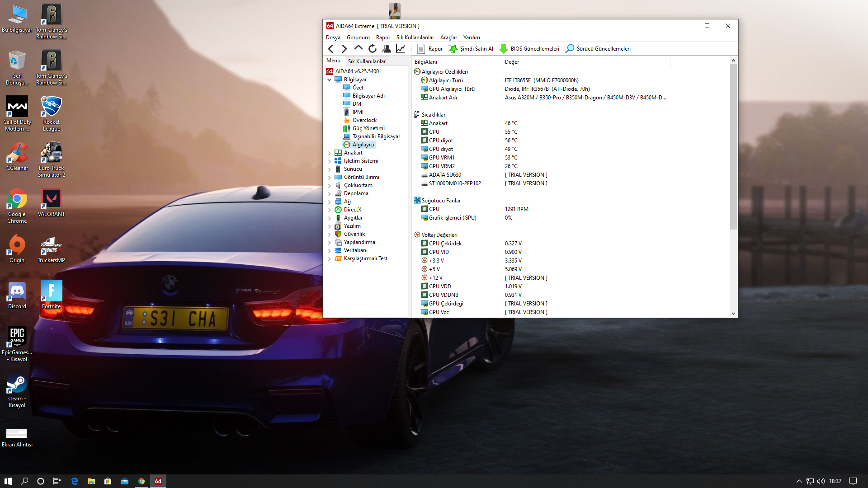This screenshot has height=488, width=868.
Task: Open Rocket League desktop shortcut
Action: [x=51, y=114]
